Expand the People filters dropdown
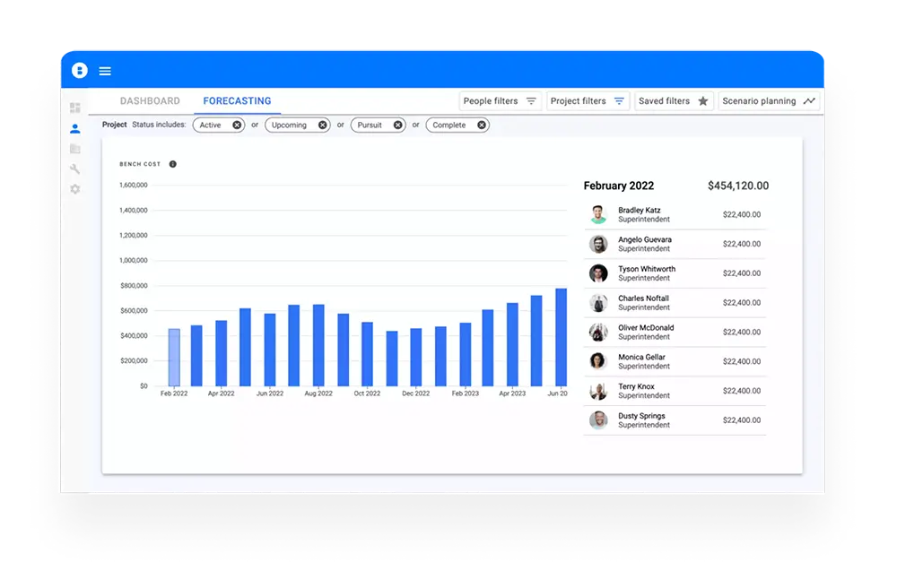The image size is (897, 588). [x=500, y=101]
